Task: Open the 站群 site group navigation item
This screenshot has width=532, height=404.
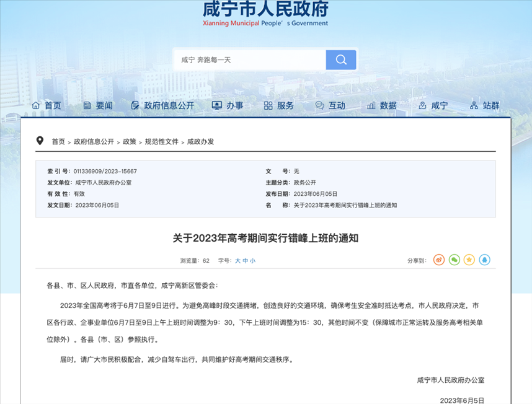Action: coord(484,106)
